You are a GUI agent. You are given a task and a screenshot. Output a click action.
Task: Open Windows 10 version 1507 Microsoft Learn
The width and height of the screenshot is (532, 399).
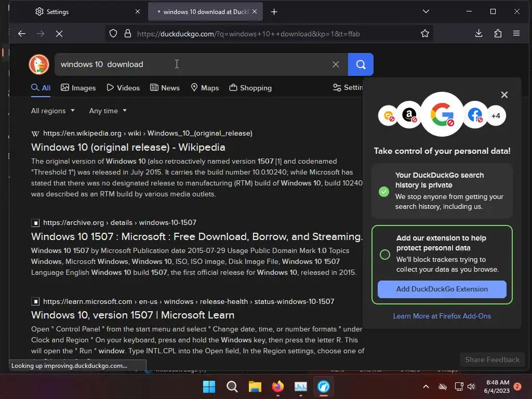pyautogui.click(x=132, y=315)
